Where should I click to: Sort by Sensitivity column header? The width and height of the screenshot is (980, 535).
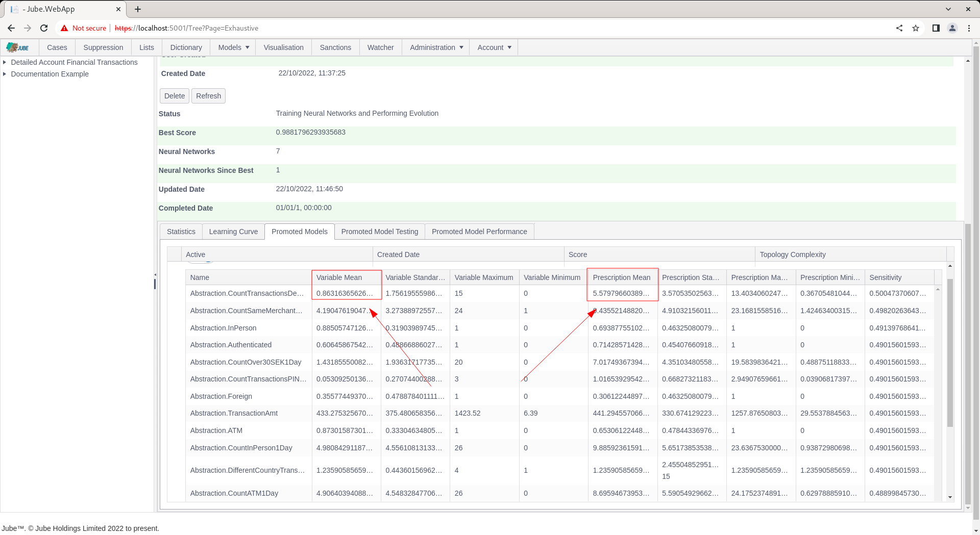point(899,277)
